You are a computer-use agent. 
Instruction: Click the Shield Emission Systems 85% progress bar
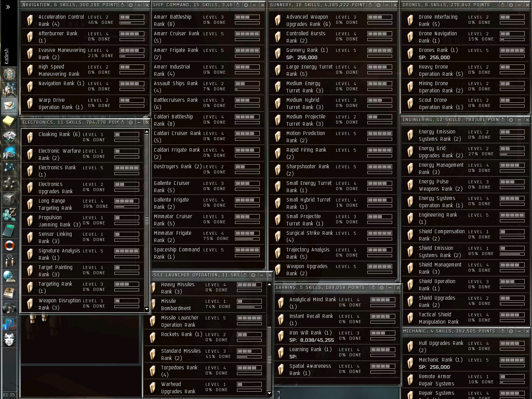512,254
